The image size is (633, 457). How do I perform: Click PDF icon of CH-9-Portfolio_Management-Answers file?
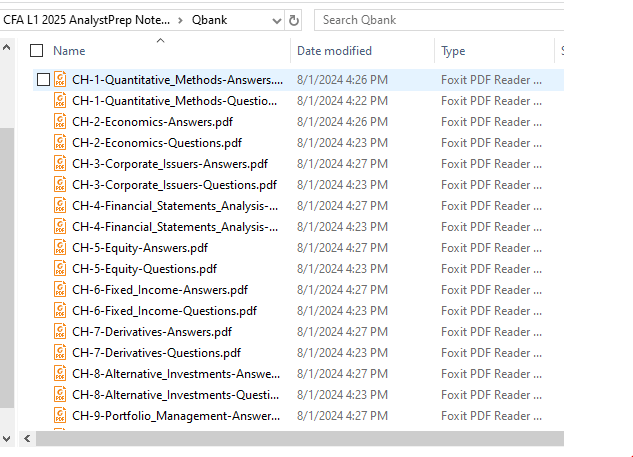tap(60, 415)
